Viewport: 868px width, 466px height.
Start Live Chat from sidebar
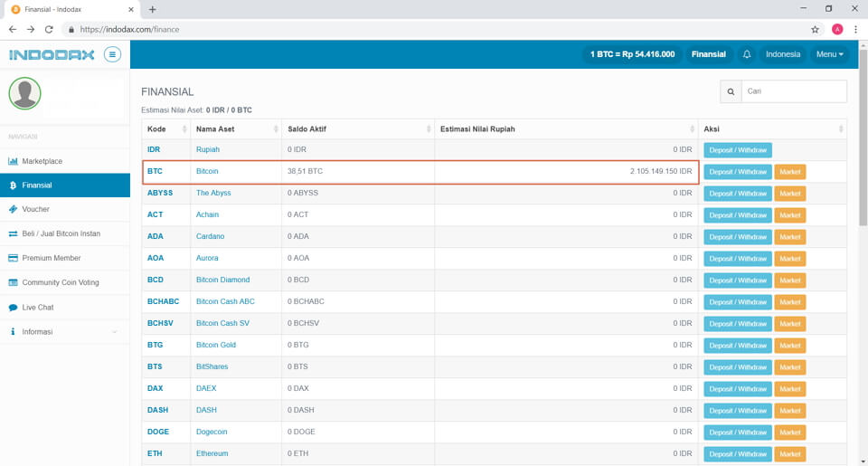pyautogui.click(x=65, y=307)
